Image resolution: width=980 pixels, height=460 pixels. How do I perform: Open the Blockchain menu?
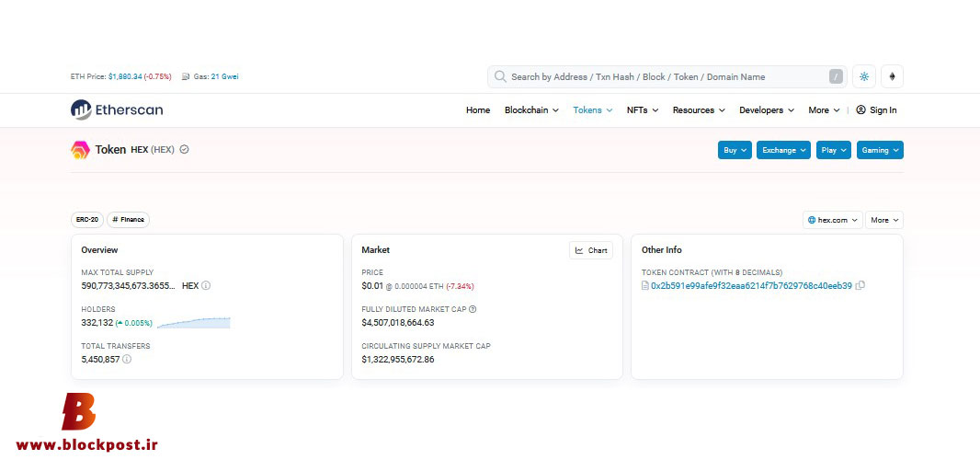531,110
